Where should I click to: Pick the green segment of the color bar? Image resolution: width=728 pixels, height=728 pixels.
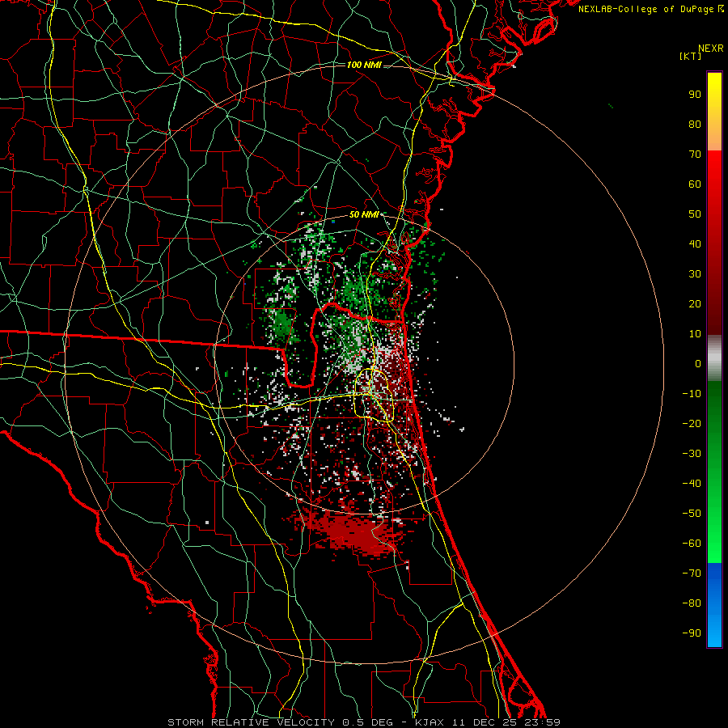pos(714,472)
